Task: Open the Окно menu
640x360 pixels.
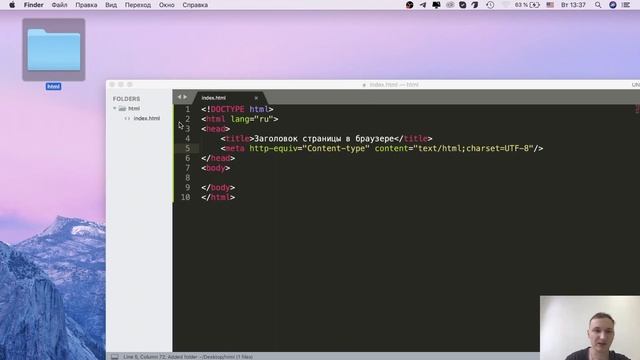Action: click(167, 5)
